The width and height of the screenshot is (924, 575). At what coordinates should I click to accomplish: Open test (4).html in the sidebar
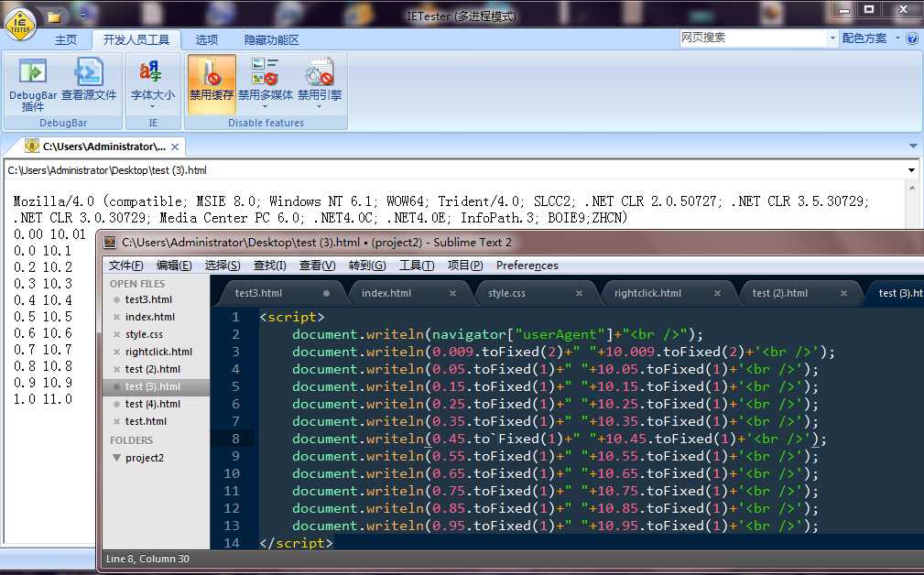pos(153,404)
